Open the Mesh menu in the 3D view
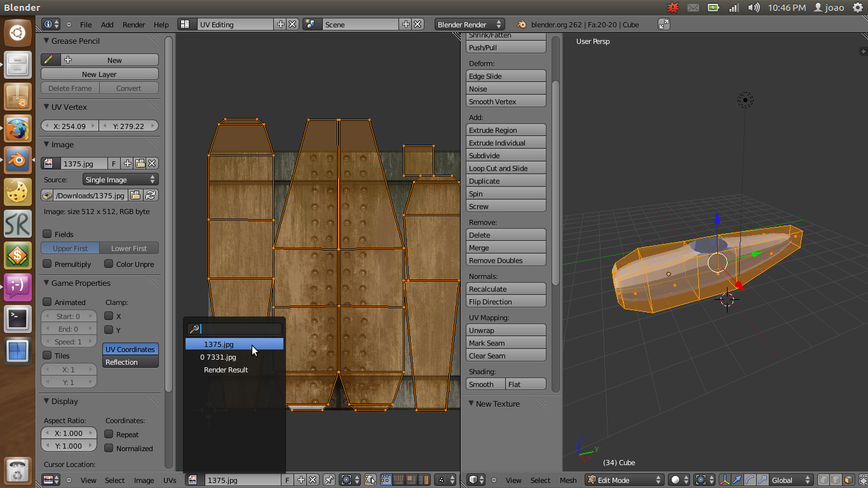868x488 pixels. [x=567, y=480]
